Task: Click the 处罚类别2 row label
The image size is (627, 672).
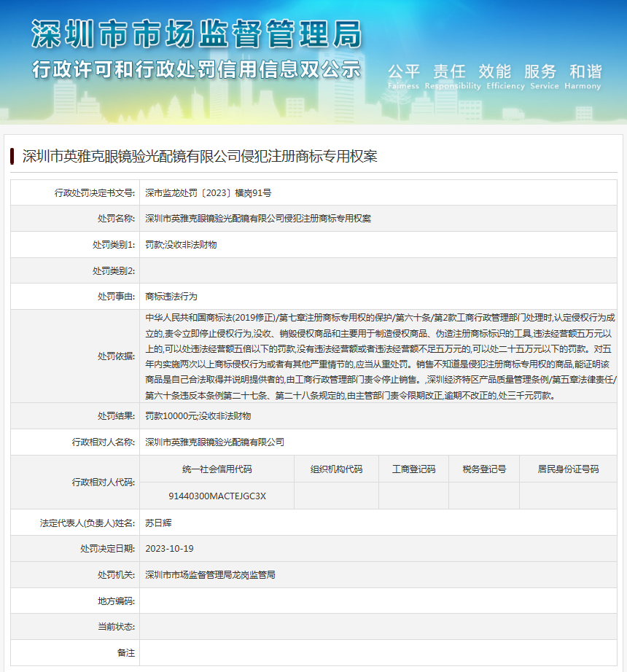Action: coord(114,271)
